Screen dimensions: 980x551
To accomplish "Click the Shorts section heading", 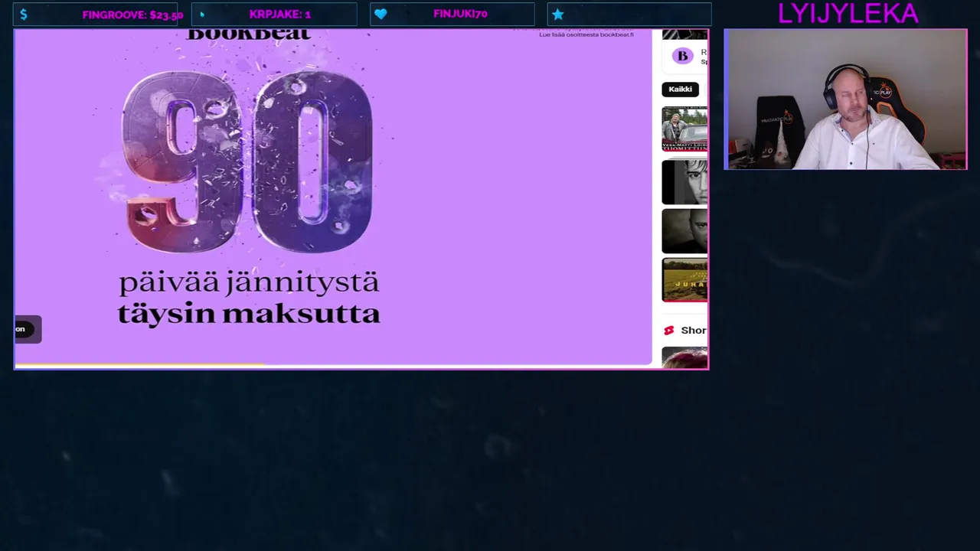I will [x=694, y=331].
